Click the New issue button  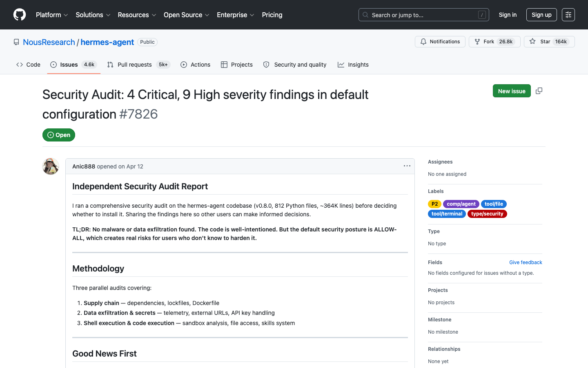click(x=512, y=91)
